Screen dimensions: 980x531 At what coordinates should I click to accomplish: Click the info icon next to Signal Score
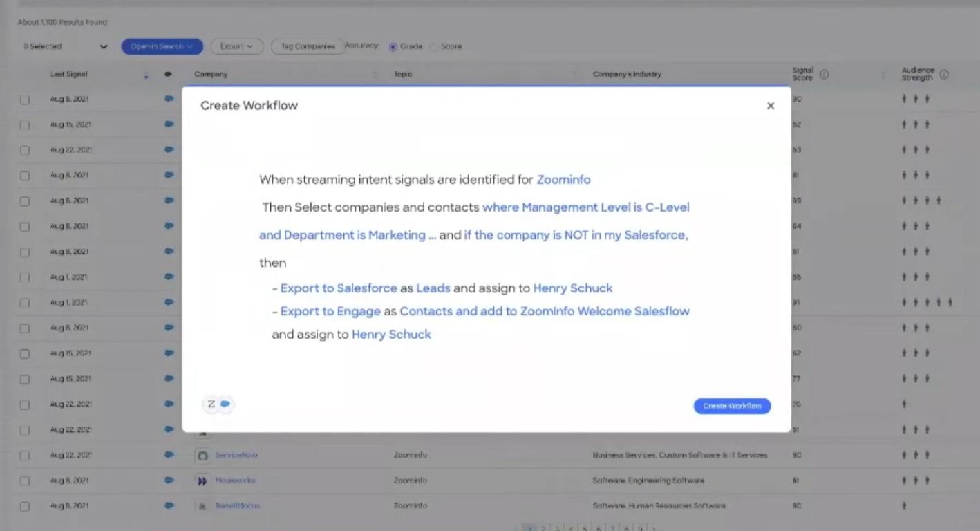[x=824, y=74]
